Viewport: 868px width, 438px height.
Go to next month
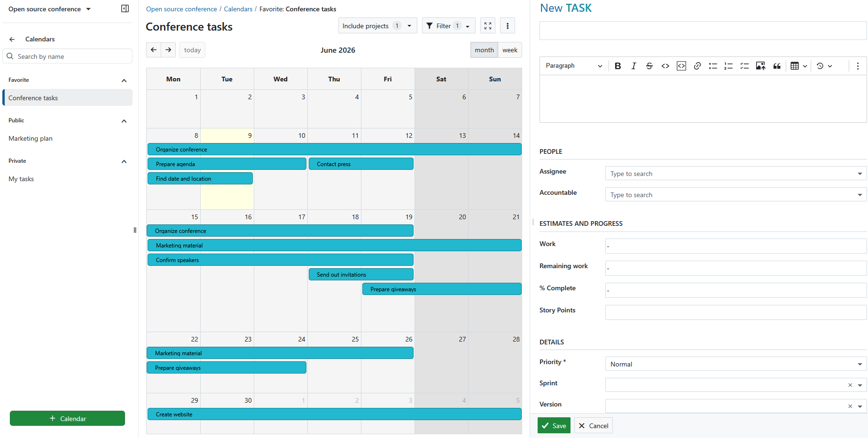168,50
